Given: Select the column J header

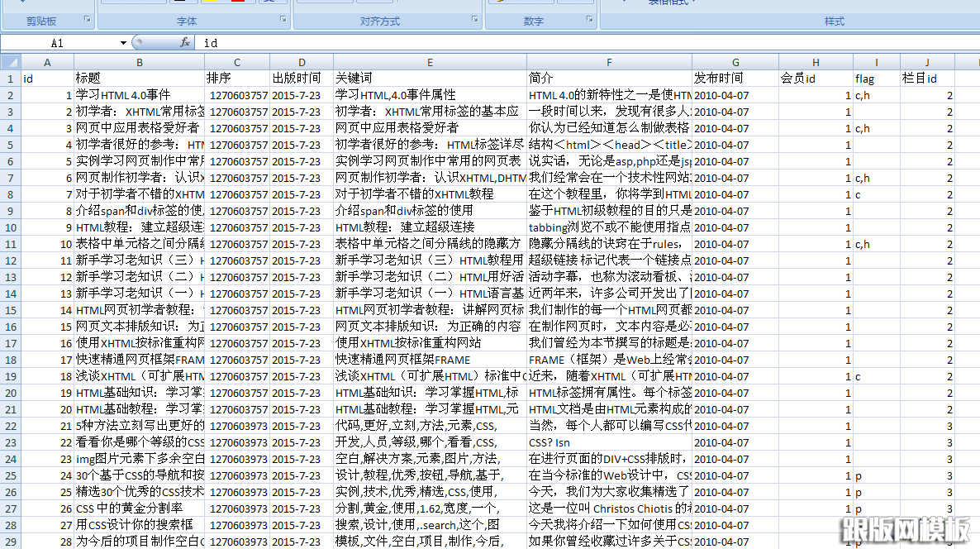Looking at the screenshot, I should 927,62.
